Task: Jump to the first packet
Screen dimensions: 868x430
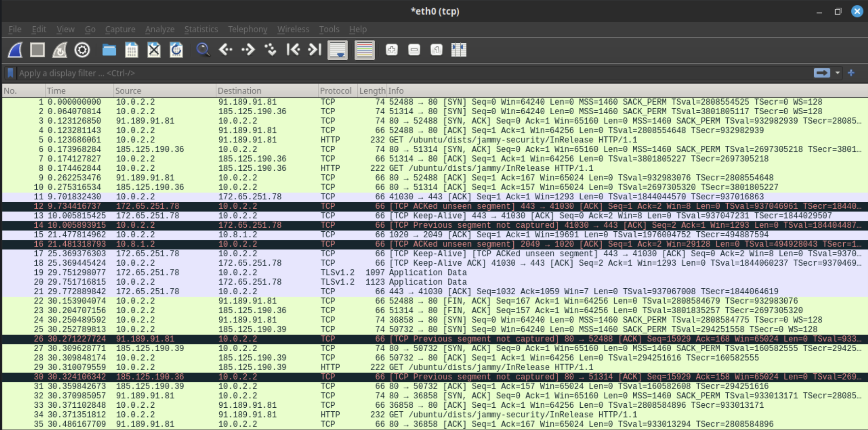Action: (x=294, y=50)
